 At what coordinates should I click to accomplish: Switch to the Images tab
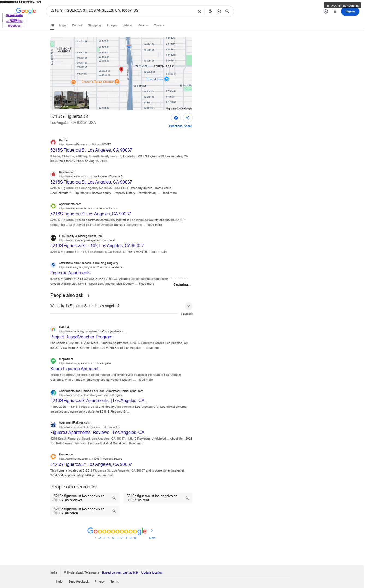(112, 26)
